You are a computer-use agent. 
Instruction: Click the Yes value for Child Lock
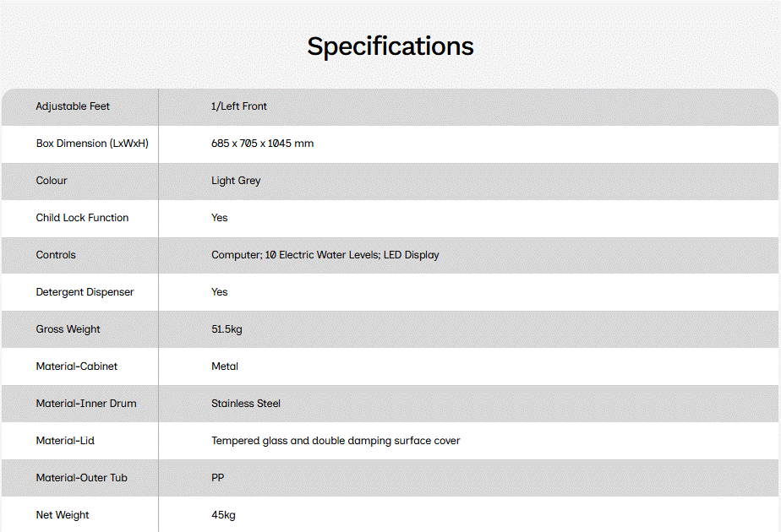pos(219,218)
